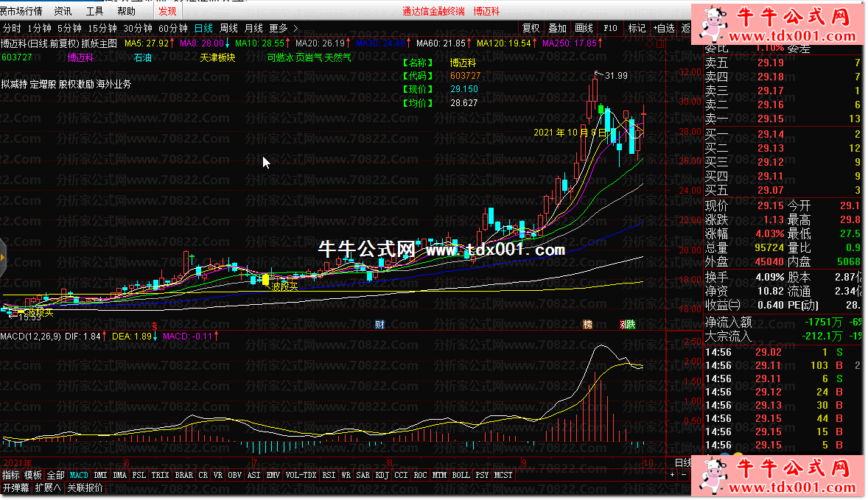Switch to 5分钟 period
This screenshot has height=500, width=868.
[x=69, y=28]
